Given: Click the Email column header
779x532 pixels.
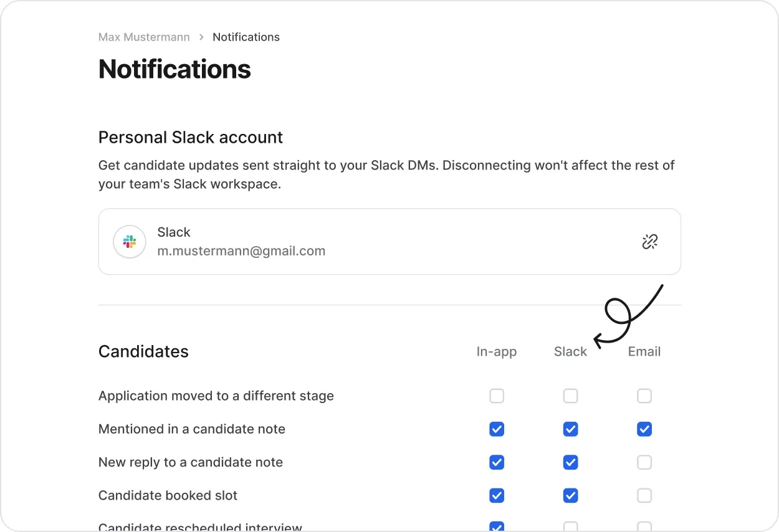Looking at the screenshot, I should [x=644, y=352].
